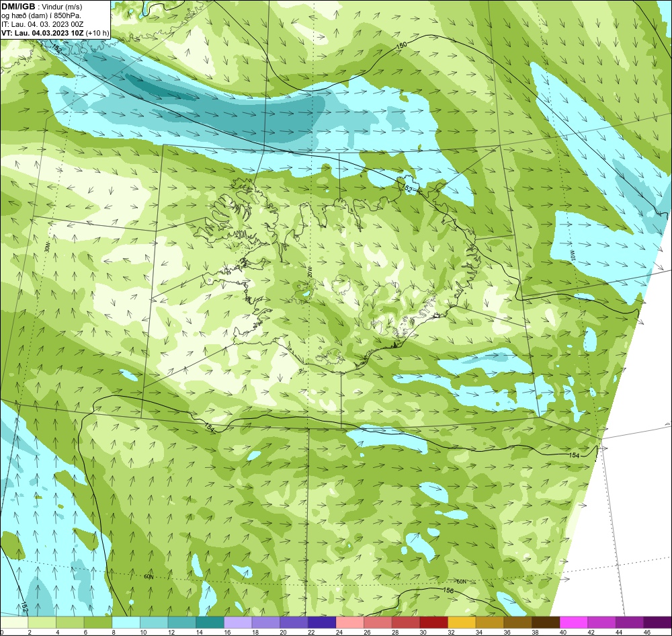Viewport: 672px width, 636px height.
Task: Click the '60N' latitude label east of center
Action: (461, 582)
